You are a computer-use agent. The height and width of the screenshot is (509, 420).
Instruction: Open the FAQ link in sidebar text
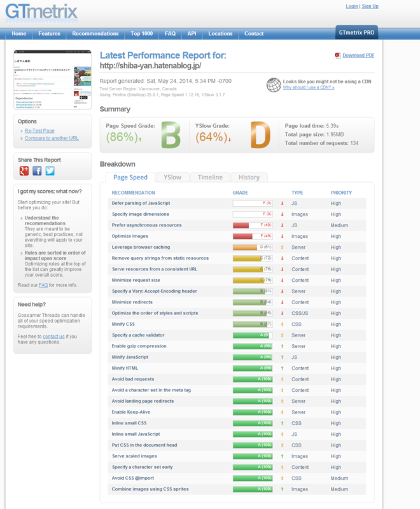[x=43, y=285]
